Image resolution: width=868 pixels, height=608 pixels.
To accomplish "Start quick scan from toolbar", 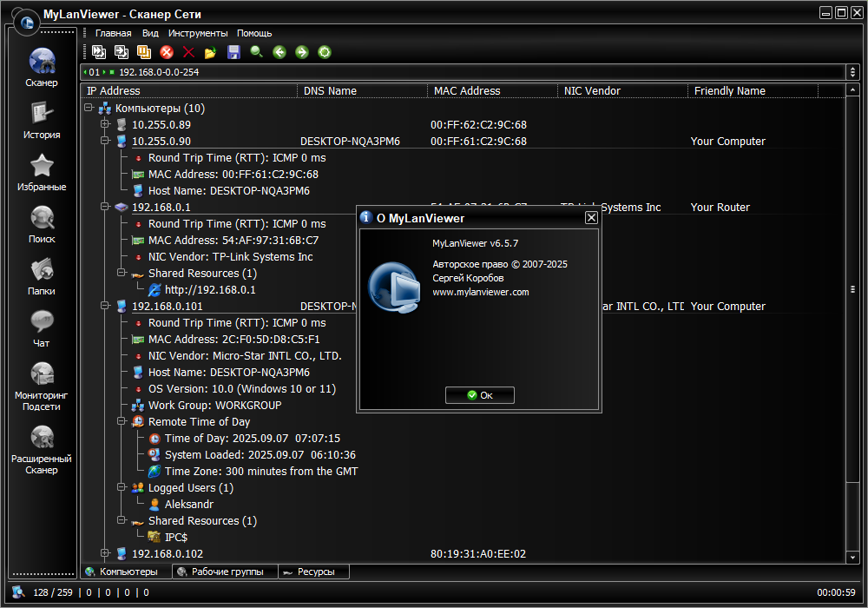I will (99, 52).
